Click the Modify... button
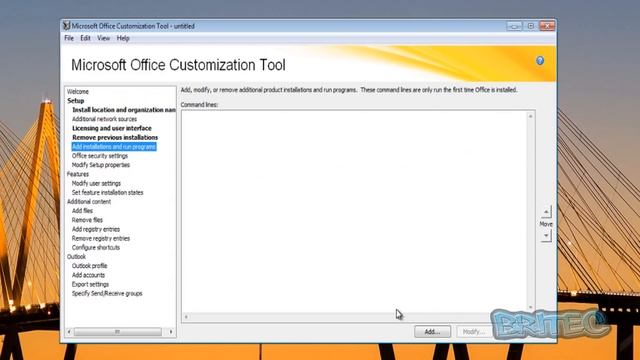Image resolution: width=640 pixels, height=360 pixels. [473, 332]
